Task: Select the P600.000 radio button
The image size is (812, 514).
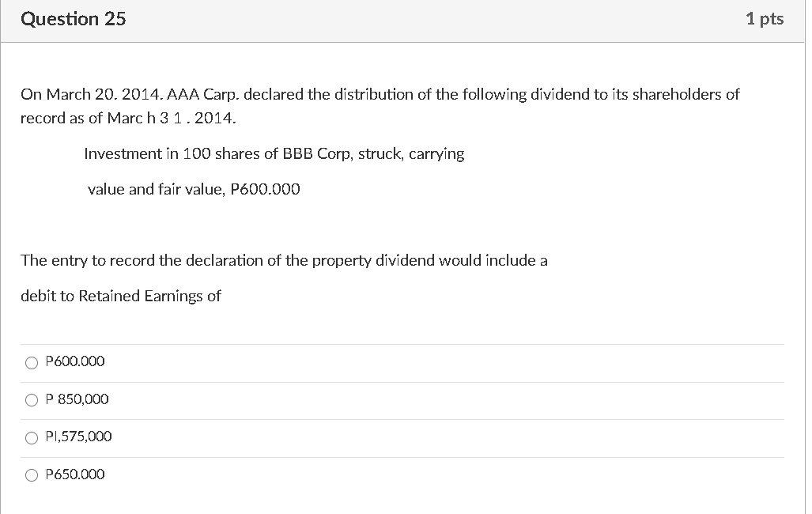Action: point(32,362)
